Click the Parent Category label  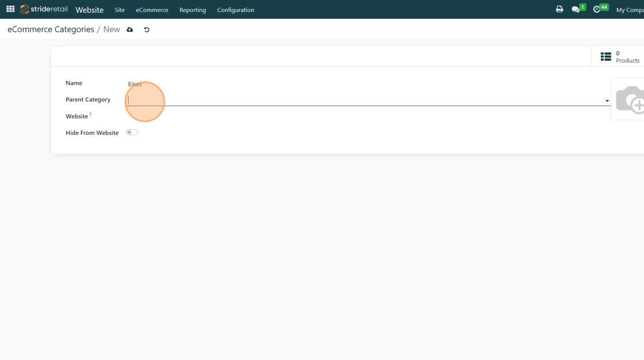coord(88,99)
